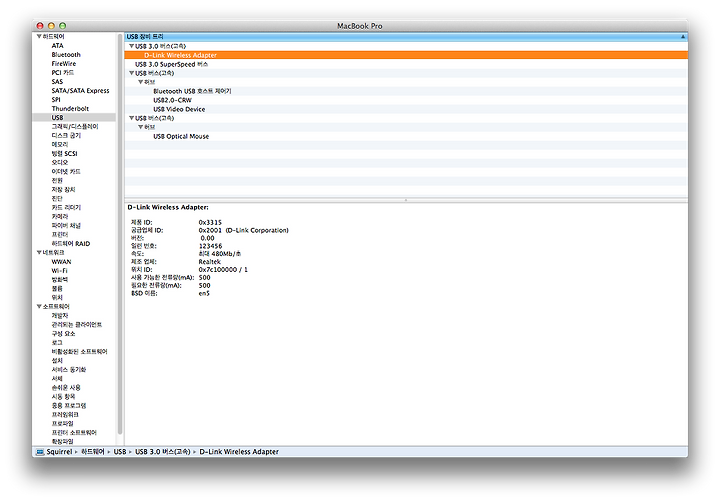
Task: Collapse the USB 3.0 버스(고속) tree node
Action: pos(131,46)
